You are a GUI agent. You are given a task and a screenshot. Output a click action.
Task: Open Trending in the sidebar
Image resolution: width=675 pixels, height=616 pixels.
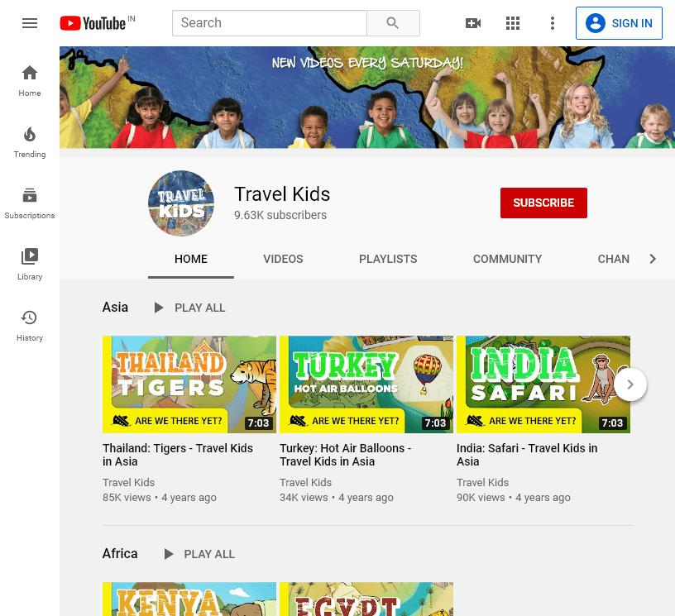(x=30, y=142)
